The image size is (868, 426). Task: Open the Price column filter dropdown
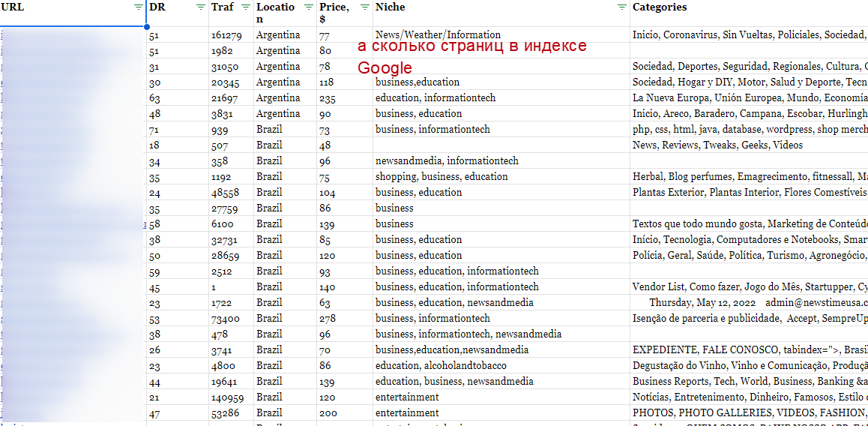[x=364, y=7]
